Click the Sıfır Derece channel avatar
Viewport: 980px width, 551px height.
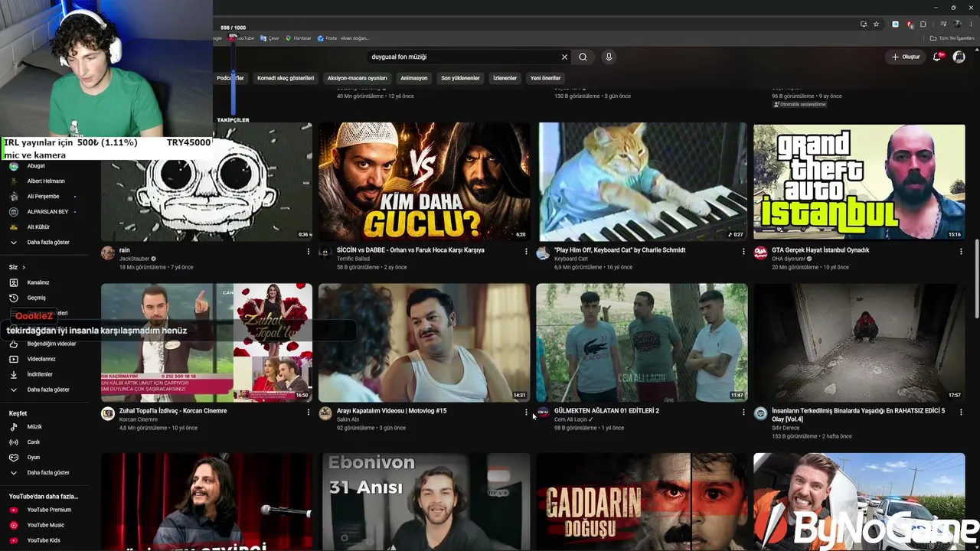click(x=760, y=414)
